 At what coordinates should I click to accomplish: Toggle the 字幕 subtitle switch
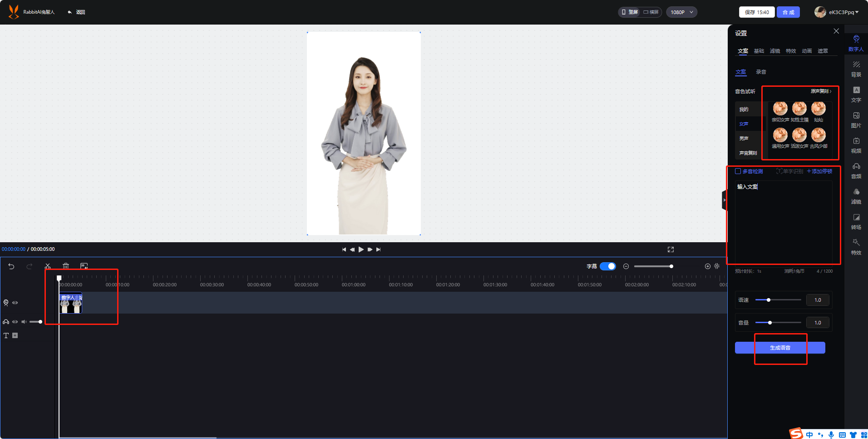coord(608,266)
